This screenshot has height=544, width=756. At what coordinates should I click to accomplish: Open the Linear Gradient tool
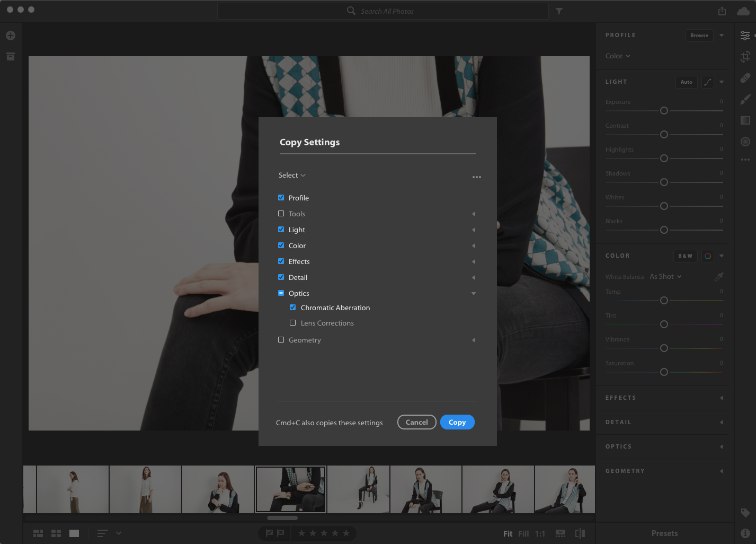click(x=745, y=120)
